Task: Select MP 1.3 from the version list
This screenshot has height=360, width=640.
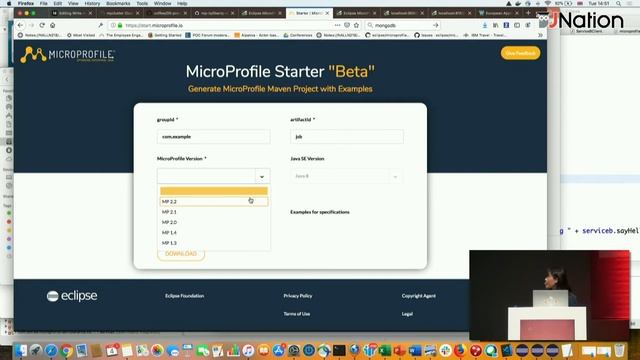Action: [214, 243]
